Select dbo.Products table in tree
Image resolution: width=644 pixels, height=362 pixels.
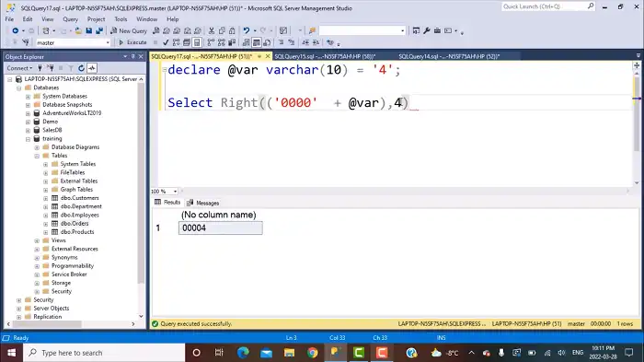click(x=77, y=232)
